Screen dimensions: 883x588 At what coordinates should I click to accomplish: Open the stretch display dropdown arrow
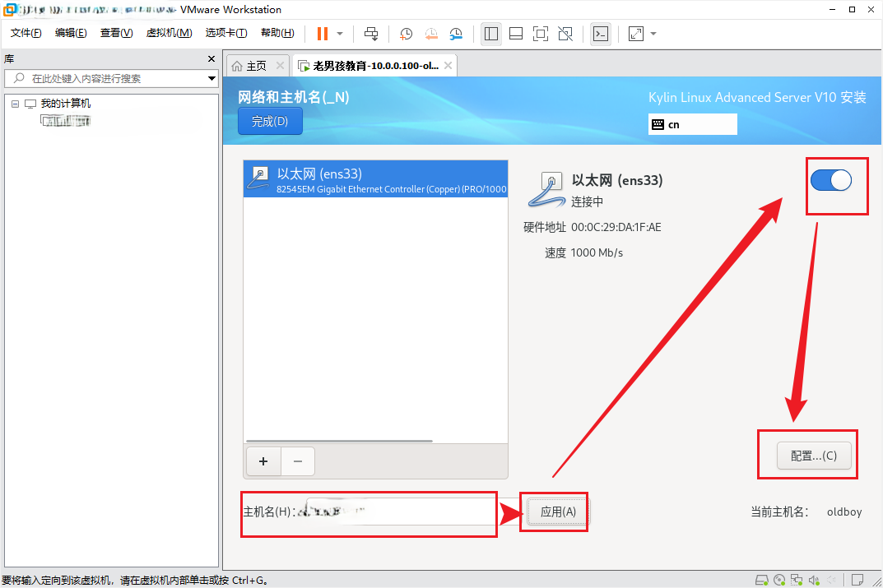pos(653,34)
